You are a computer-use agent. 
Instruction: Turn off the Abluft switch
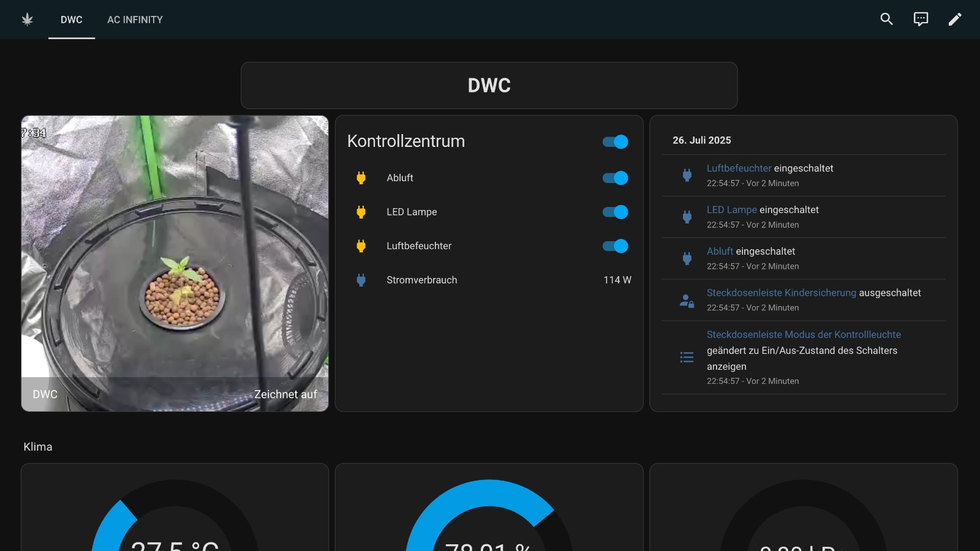coord(615,178)
